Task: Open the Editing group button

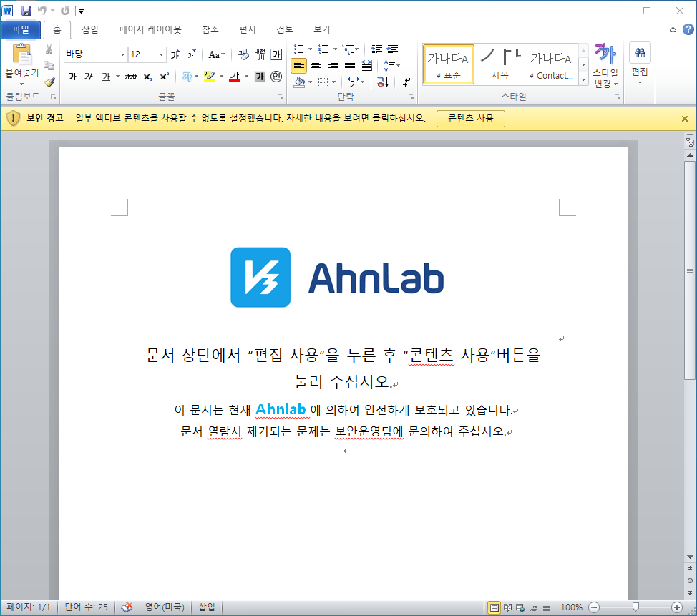Action: click(640, 65)
